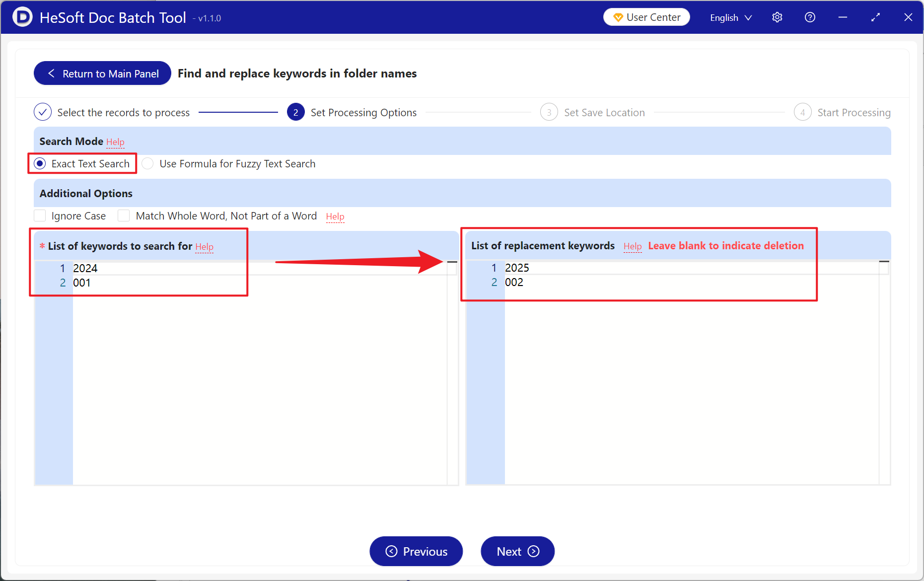924x581 pixels.
Task: Enable Match Whole Word checkbox
Action: (124, 216)
